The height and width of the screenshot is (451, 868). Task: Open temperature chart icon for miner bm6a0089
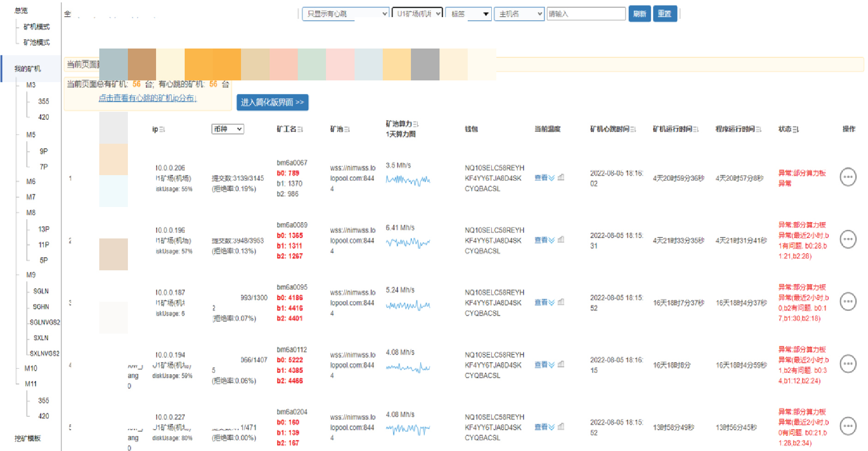[561, 240]
